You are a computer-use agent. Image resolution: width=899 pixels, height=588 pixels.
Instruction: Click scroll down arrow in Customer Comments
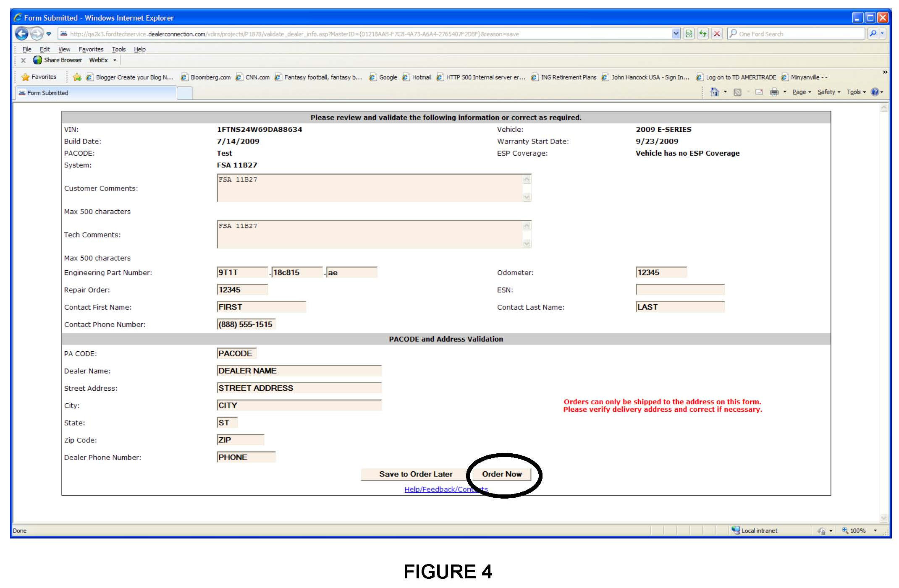click(527, 197)
